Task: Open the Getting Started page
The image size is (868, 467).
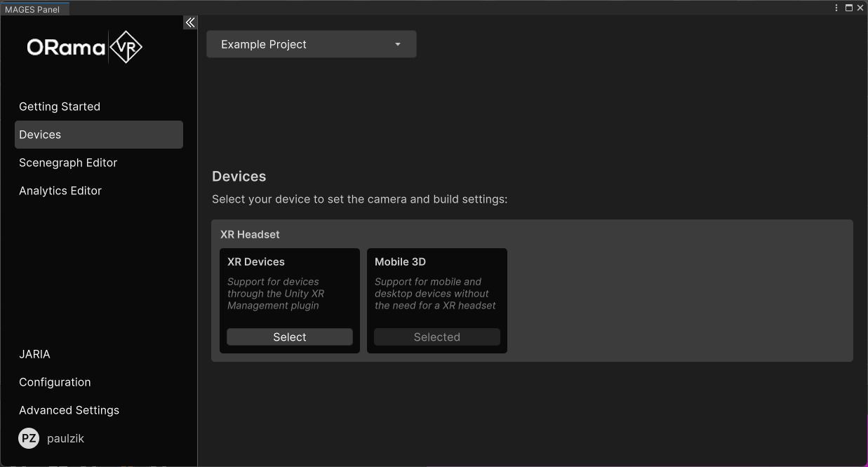Action: pos(60,107)
